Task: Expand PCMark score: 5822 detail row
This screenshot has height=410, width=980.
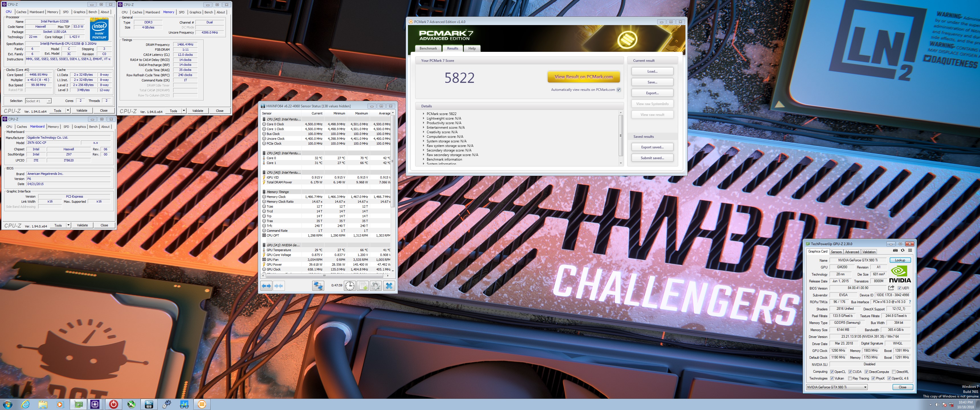Action: [423, 114]
